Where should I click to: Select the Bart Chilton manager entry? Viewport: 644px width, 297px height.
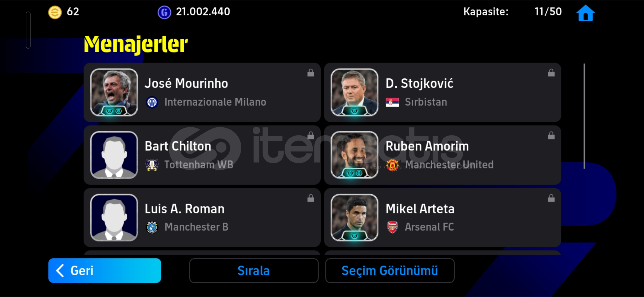click(x=202, y=155)
